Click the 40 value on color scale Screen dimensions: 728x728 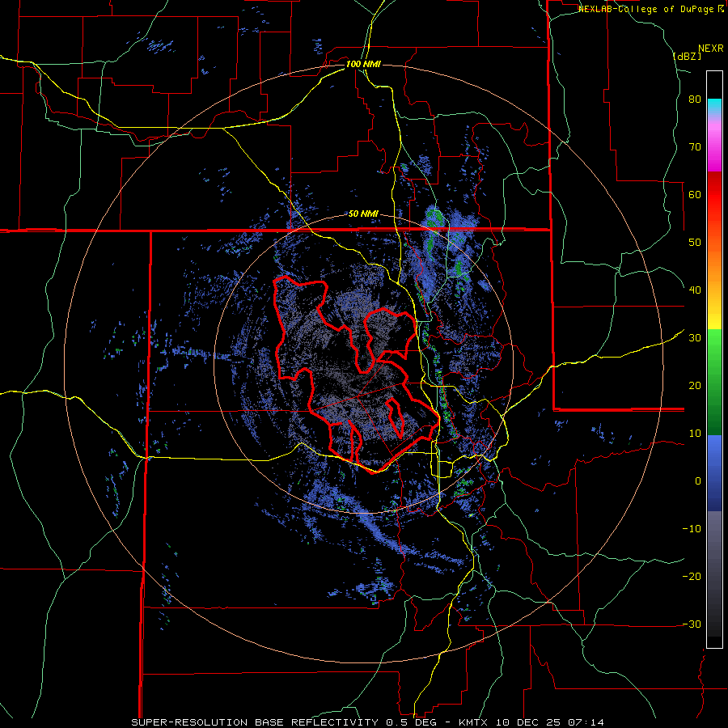695,290
